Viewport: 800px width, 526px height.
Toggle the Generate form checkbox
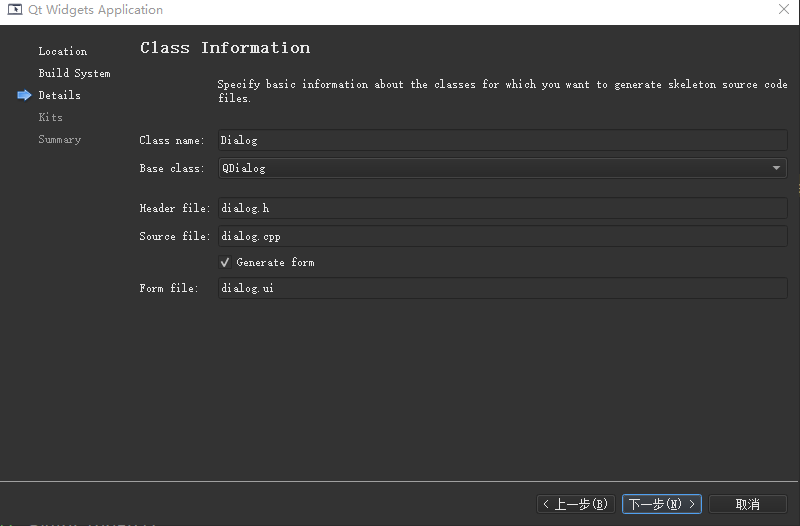point(224,262)
